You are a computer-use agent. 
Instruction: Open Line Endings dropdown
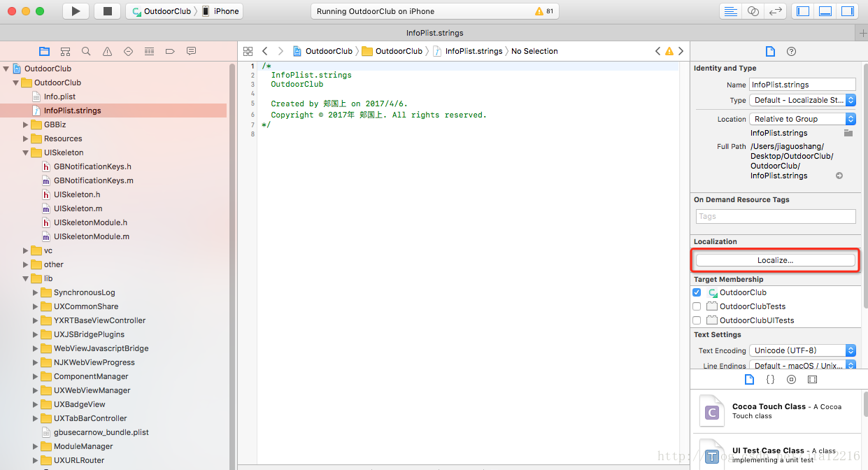tap(802, 366)
